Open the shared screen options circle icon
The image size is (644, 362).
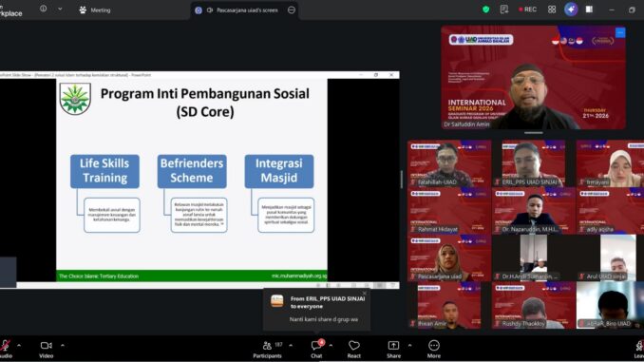(292, 10)
